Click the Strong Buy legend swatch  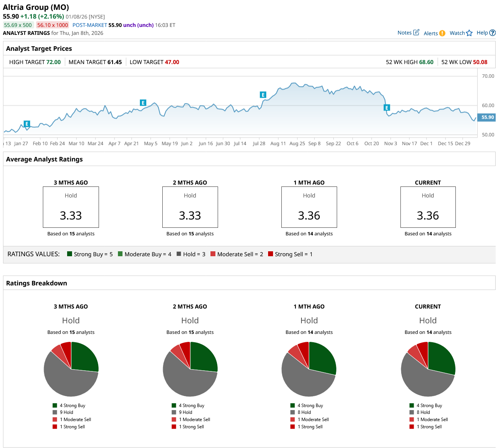point(69,254)
